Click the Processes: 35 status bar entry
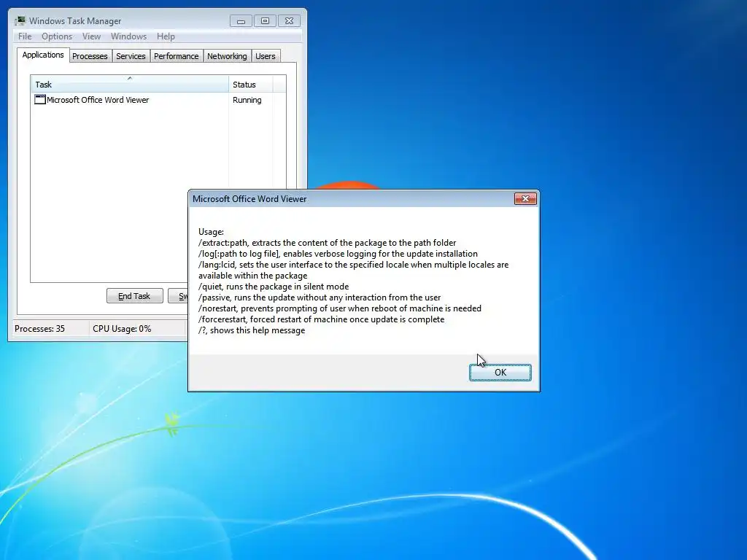This screenshot has height=560, width=747. point(39,329)
